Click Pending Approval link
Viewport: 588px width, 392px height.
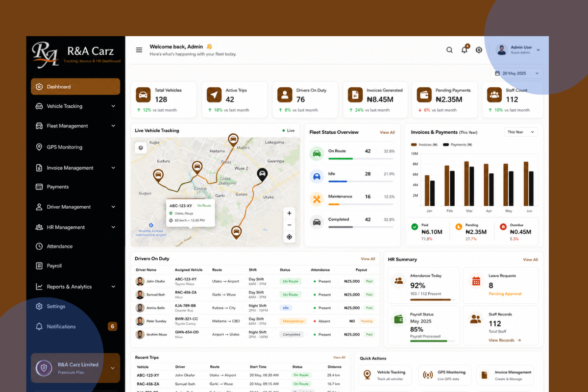pos(505,294)
